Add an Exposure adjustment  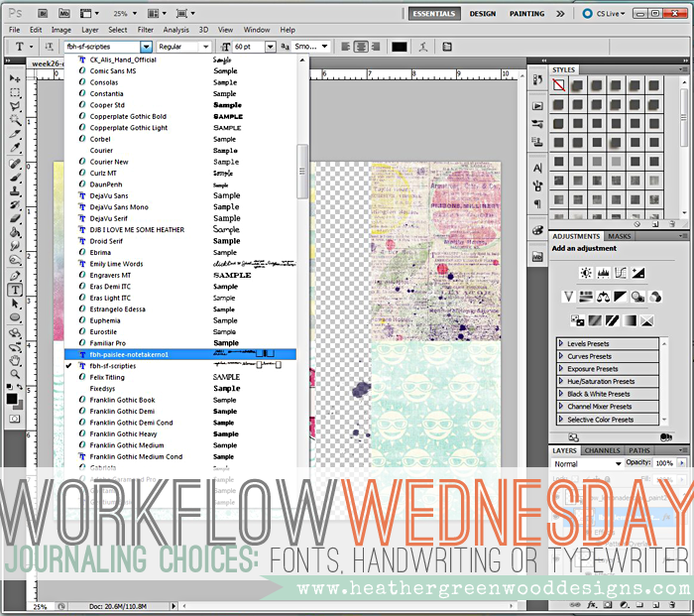click(637, 273)
